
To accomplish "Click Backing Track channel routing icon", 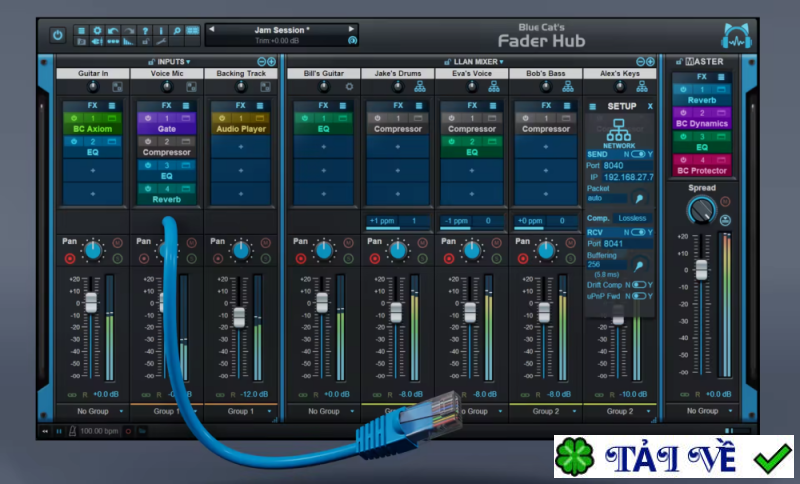I will tap(265, 87).
